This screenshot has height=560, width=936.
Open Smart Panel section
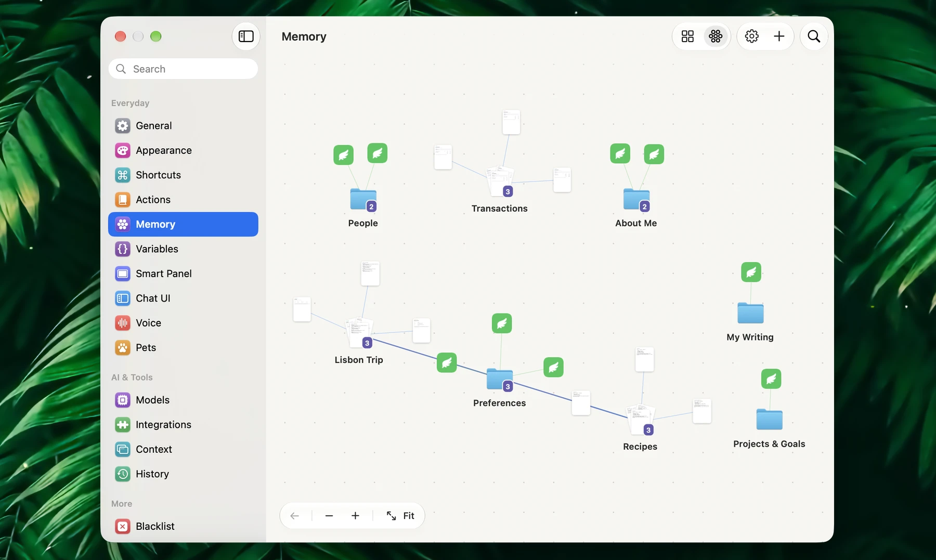[183, 274]
